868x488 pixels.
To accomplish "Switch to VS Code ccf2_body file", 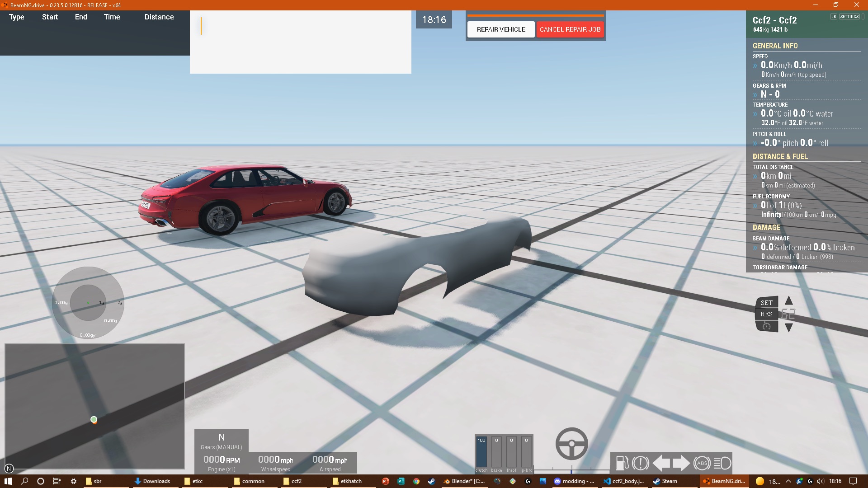I will pos(624,481).
